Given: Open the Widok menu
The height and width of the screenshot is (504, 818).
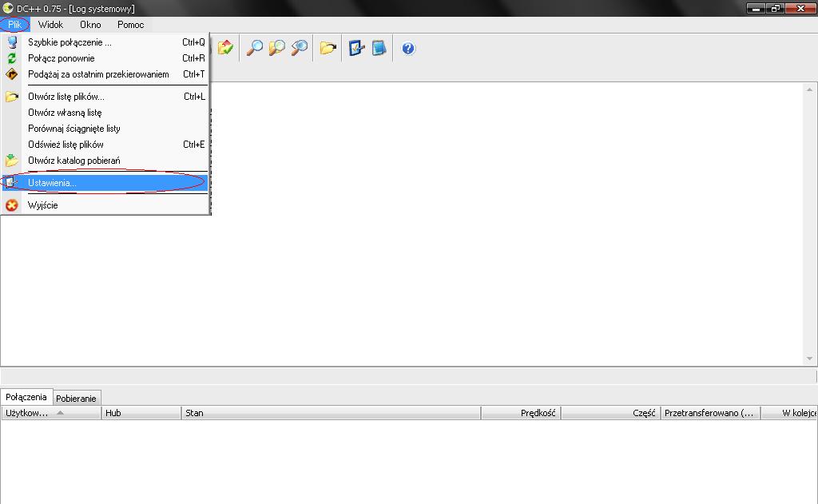Looking at the screenshot, I should 50,25.
